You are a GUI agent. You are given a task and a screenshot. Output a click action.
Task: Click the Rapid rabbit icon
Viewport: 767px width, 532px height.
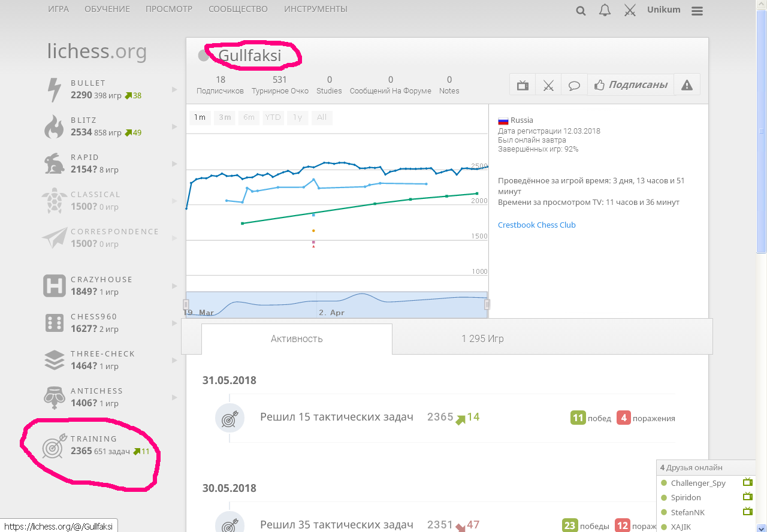54,164
